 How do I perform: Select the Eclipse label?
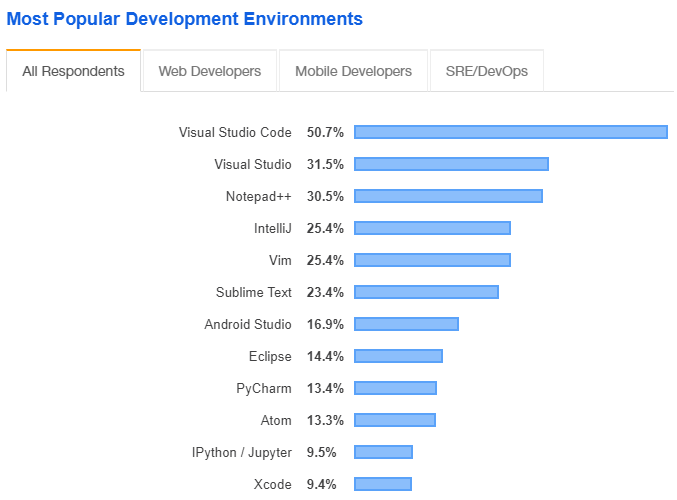pos(270,356)
